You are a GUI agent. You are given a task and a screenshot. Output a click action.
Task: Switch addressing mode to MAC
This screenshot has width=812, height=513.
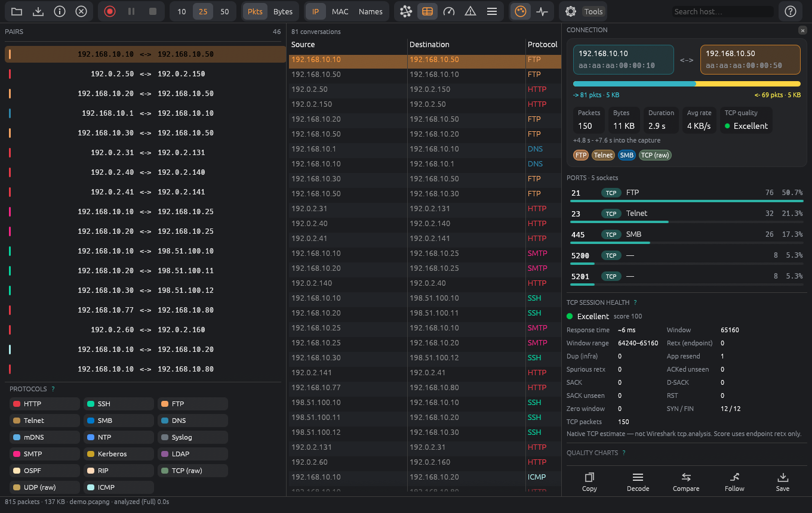click(x=340, y=11)
